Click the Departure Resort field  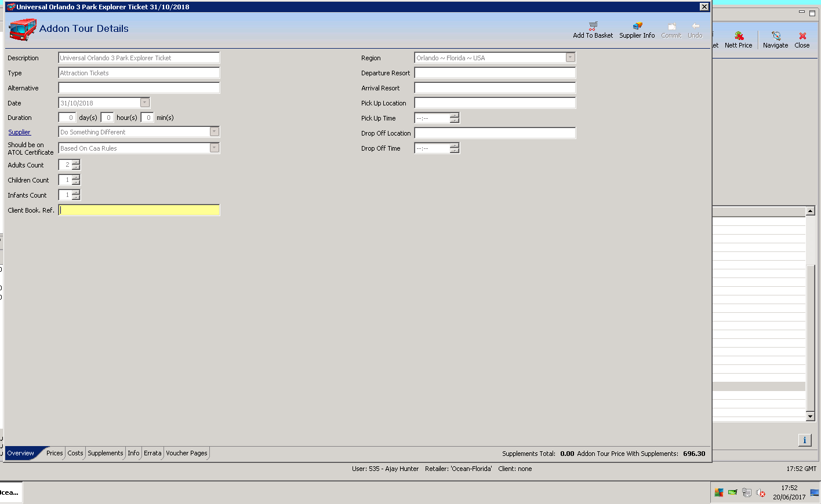tap(495, 73)
